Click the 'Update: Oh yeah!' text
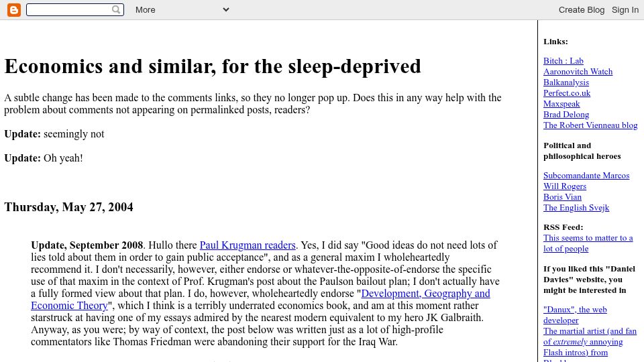 (44, 158)
